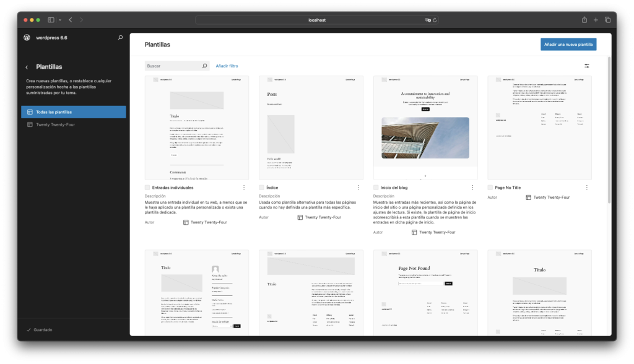Image resolution: width=634 pixels, height=364 pixels.
Task: Click Añadir una nueva plantilla button
Action: coord(568,45)
